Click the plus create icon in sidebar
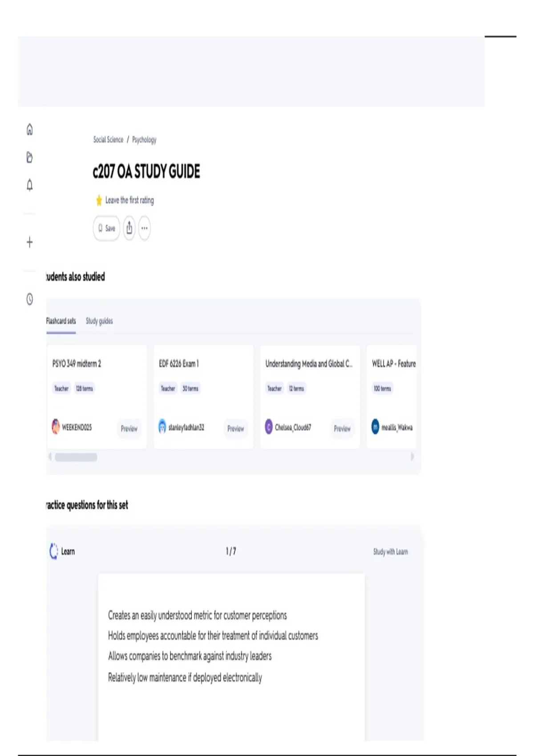 pos(29,242)
